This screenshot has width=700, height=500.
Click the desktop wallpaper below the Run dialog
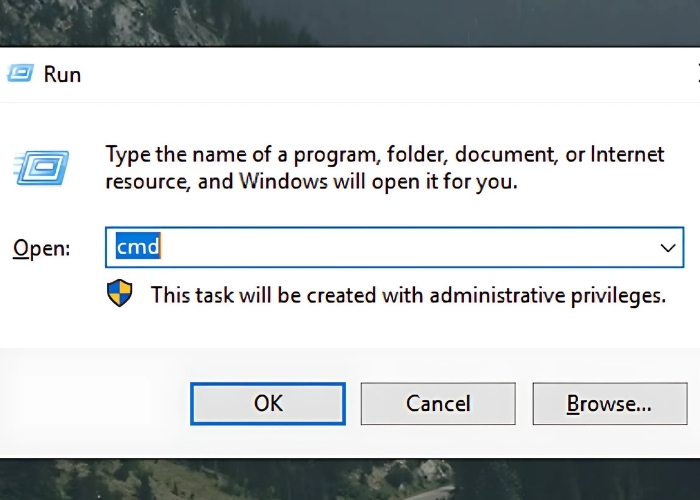350,480
